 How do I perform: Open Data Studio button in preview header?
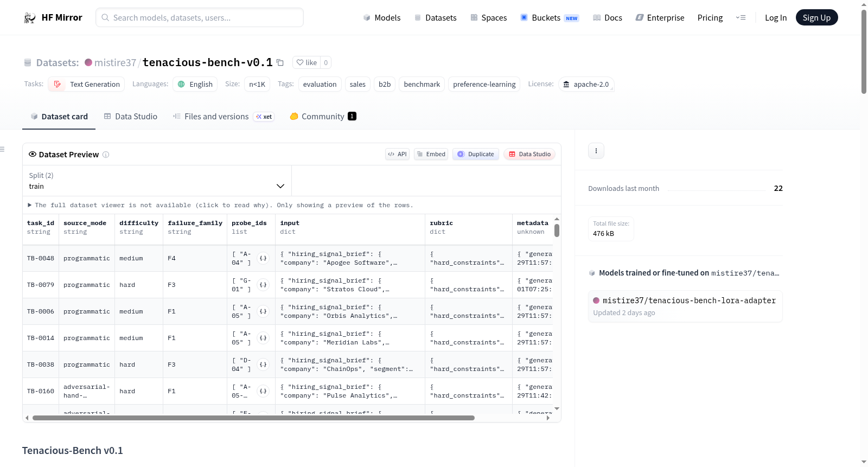[x=529, y=154]
